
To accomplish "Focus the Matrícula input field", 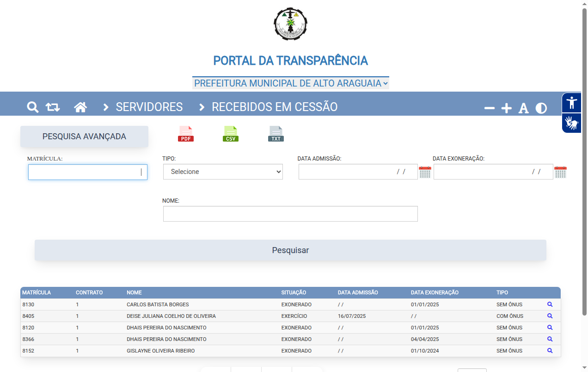I will pos(88,172).
